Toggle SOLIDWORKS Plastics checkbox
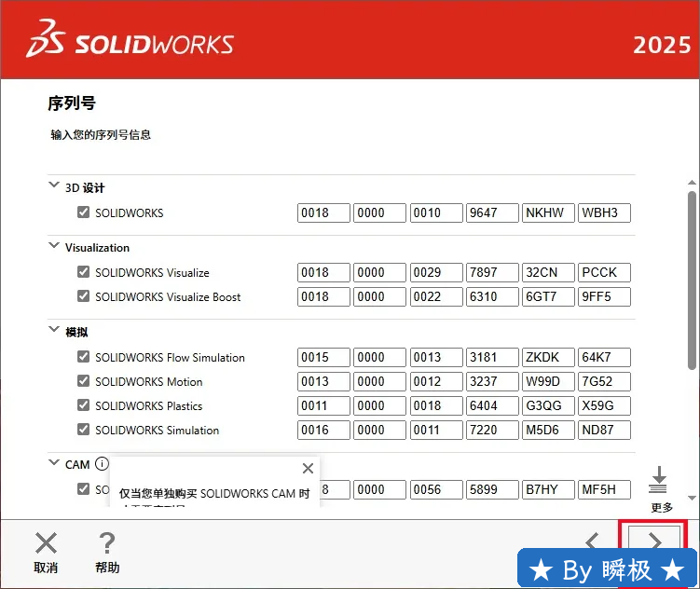The height and width of the screenshot is (589, 700). click(x=84, y=405)
